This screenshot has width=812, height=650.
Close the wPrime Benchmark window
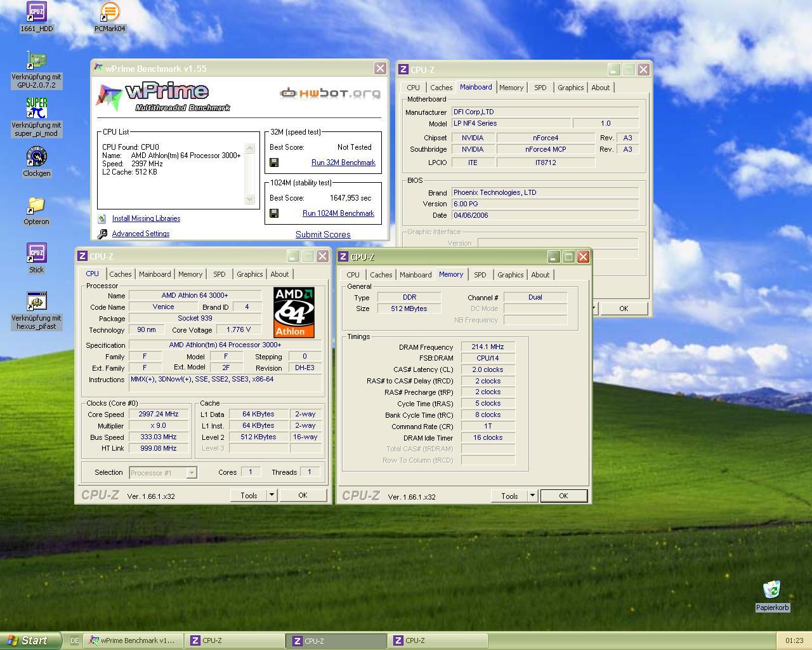(x=380, y=68)
